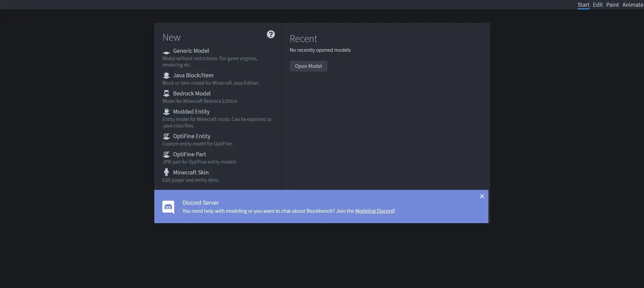This screenshot has width=644, height=288.
Task: Click the OptiFine Part format icon
Action: pyautogui.click(x=166, y=154)
